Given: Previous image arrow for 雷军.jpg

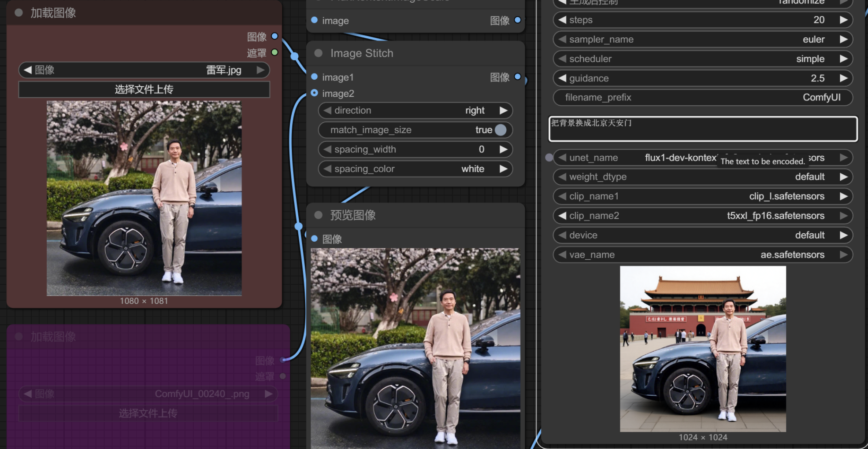Looking at the screenshot, I should tap(28, 70).
